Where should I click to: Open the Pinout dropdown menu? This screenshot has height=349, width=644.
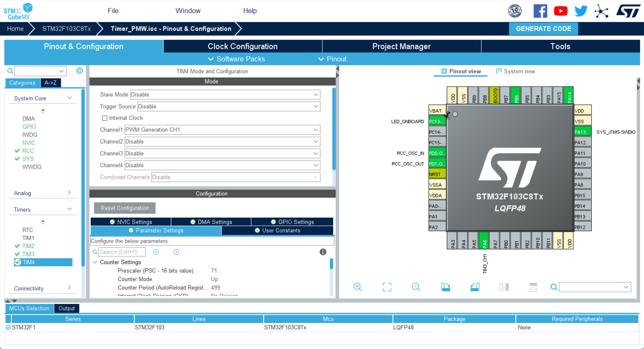coord(332,59)
